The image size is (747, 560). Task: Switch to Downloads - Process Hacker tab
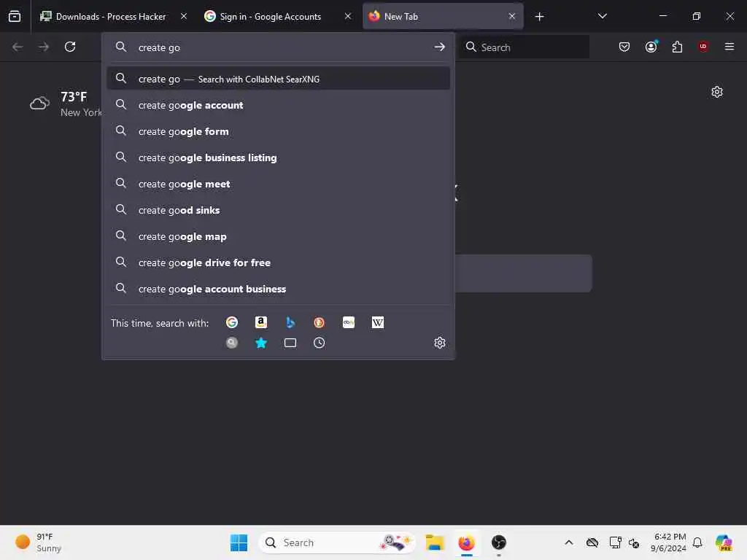(x=112, y=16)
